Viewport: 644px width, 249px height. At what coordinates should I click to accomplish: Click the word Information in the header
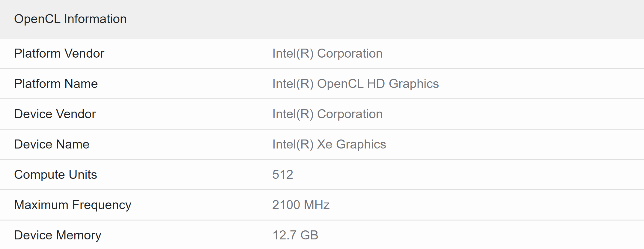click(95, 19)
